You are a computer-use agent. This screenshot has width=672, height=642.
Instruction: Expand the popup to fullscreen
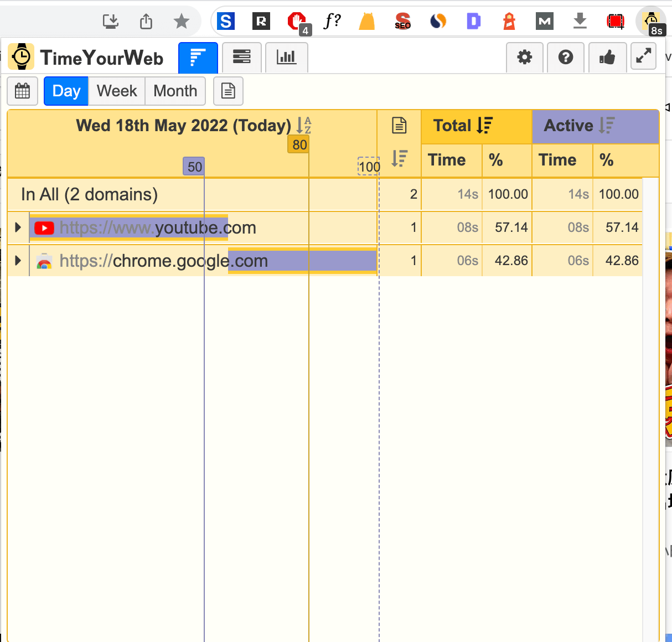tap(643, 56)
